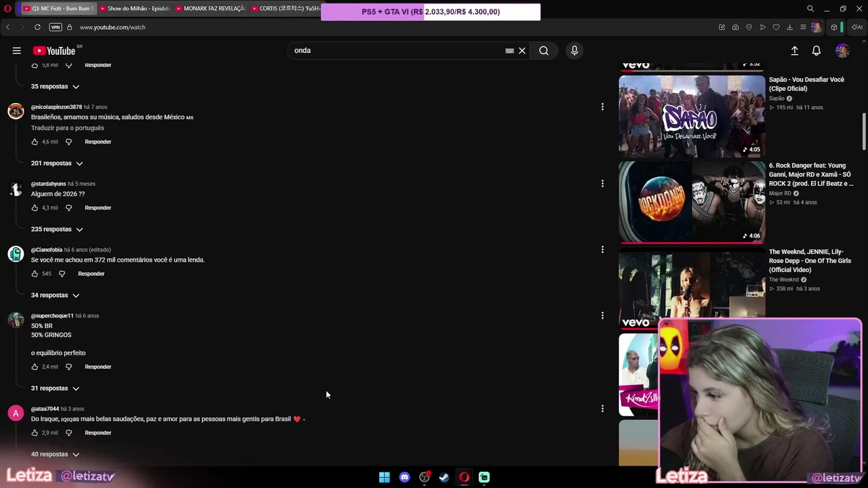Open YouTube notifications bell
The width and height of the screenshot is (868, 488).
816,51
